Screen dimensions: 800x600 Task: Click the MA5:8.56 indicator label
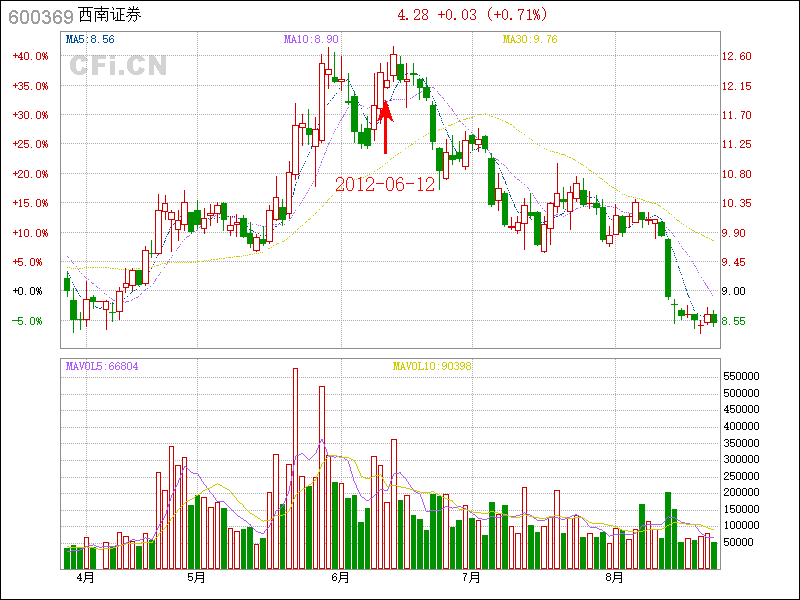[90, 39]
